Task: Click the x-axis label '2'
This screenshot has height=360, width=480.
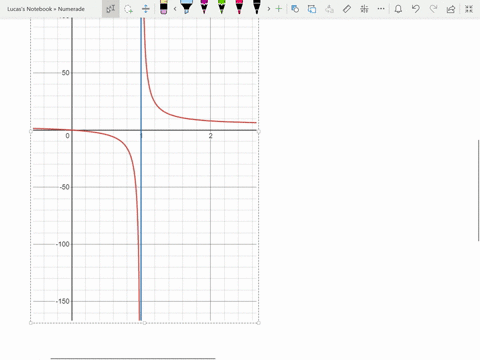Action: (210, 136)
